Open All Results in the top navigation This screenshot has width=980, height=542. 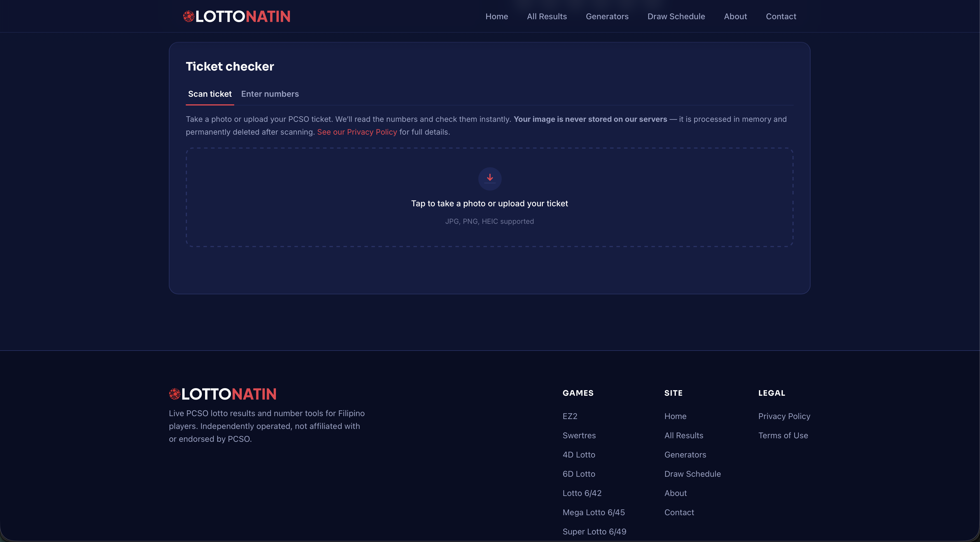547,16
